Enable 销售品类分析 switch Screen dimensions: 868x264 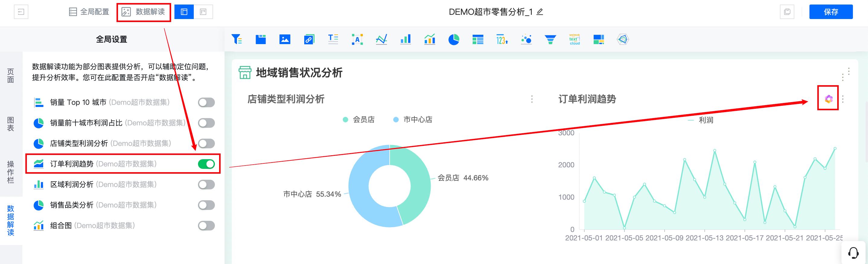(206, 205)
